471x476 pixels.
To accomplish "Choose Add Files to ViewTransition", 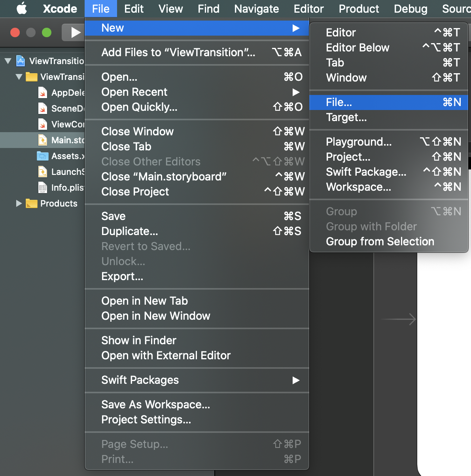I will [x=197, y=52].
